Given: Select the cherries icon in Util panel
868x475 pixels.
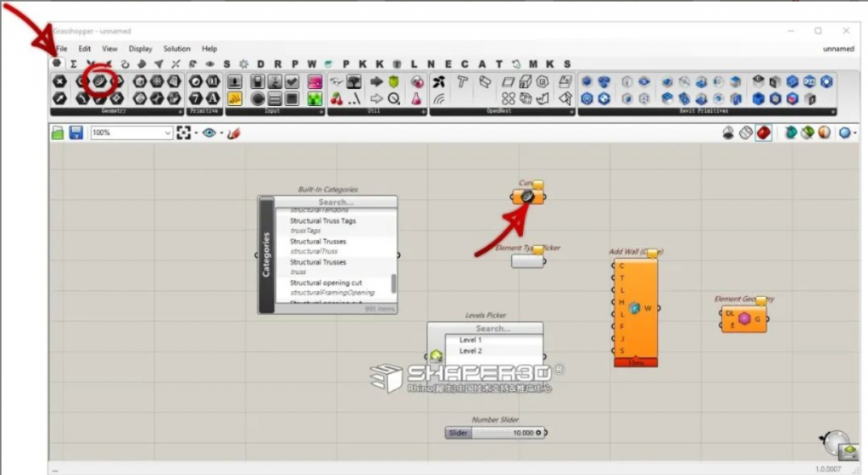Looking at the screenshot, I should click(337, 99).
